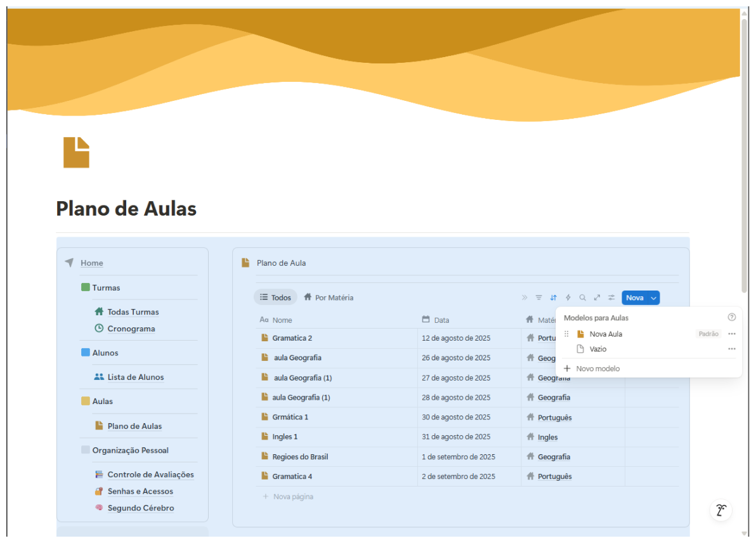Click Nova página row below the table
Image resolution: width=756 pixels, height=543 pixels.
292,497
